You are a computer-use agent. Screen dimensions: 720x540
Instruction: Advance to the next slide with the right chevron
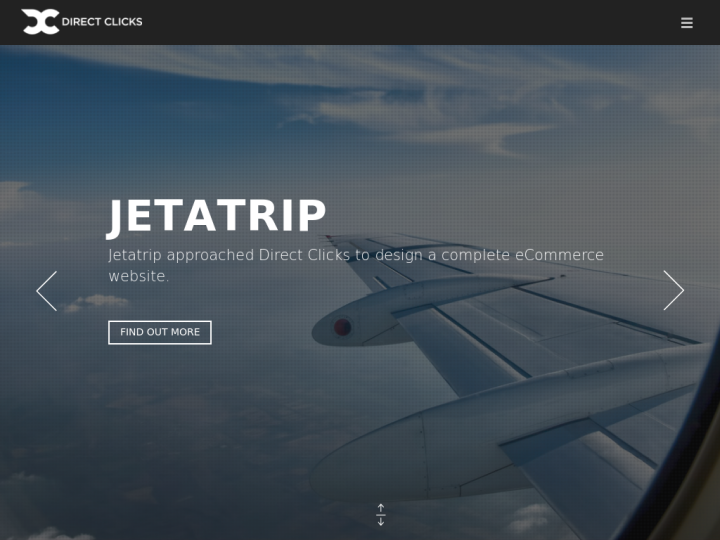[674, 290]
